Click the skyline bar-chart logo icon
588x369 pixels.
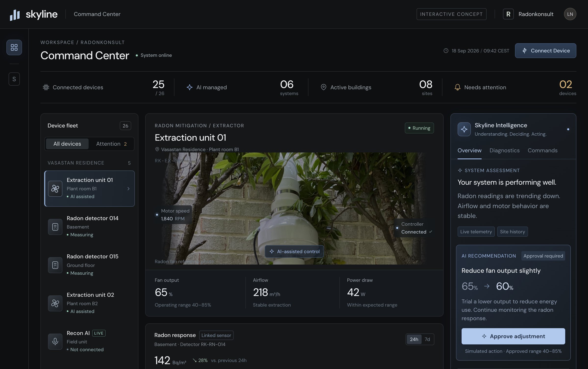coord(15,15)
